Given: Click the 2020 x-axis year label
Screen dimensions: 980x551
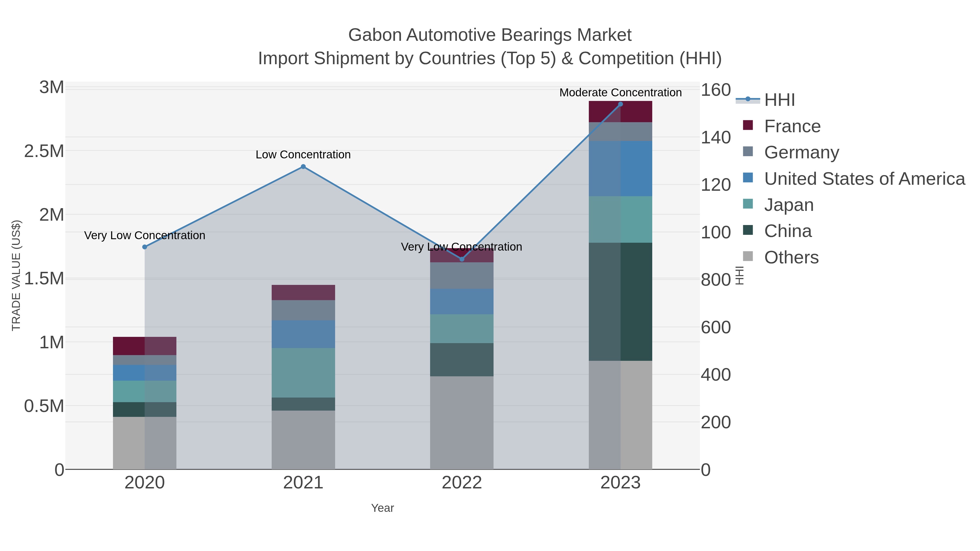Looking at the screenshot, I should click(x=145, y=483).
